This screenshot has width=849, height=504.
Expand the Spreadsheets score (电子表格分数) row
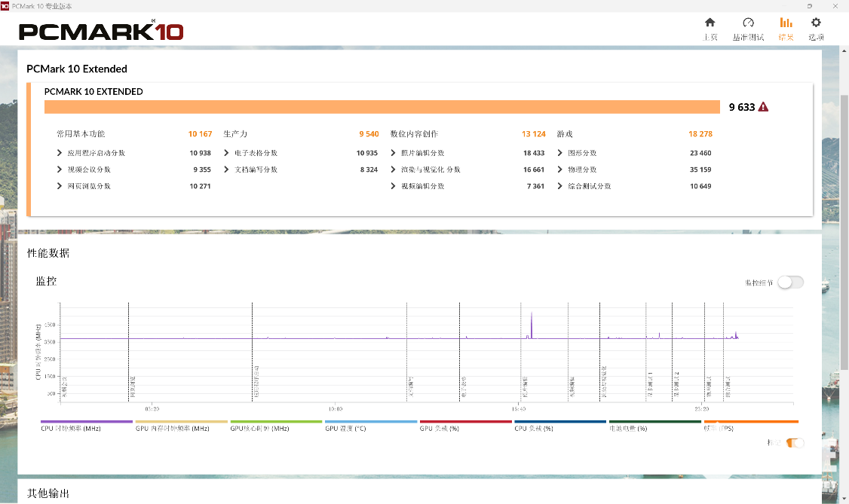[228, 153]
